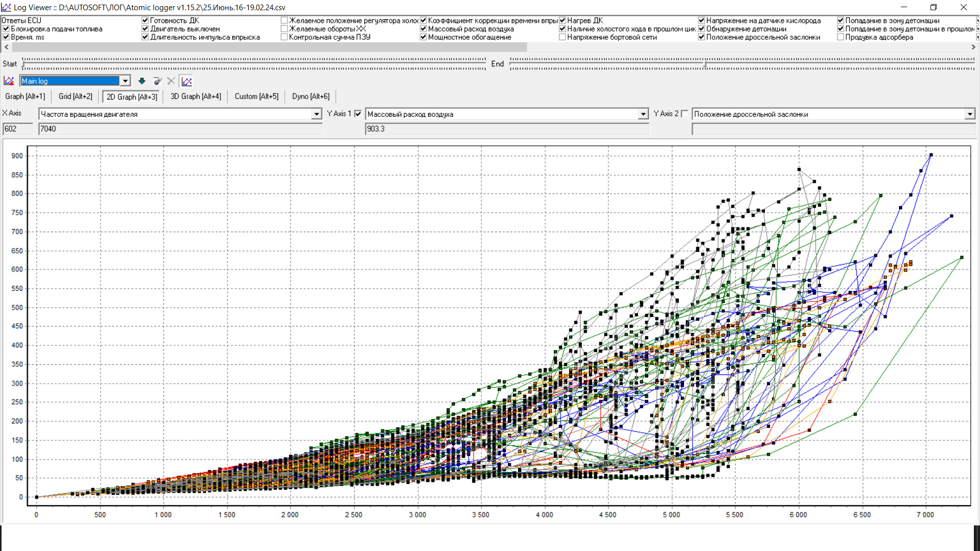Switch to the 3D Graph tab
The width and height of the screenshot is (980, 551).
click(195, 96)
